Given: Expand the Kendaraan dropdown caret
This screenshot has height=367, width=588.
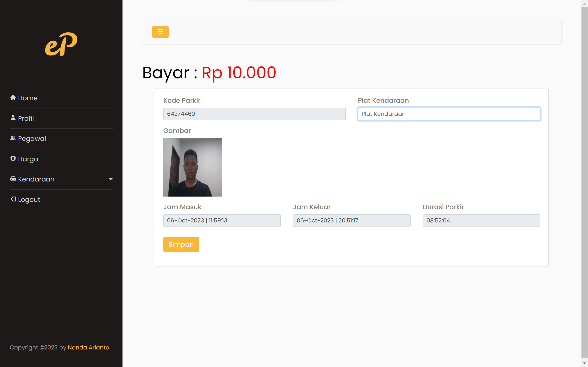Looking at the screenshot, I should [111, 179].
